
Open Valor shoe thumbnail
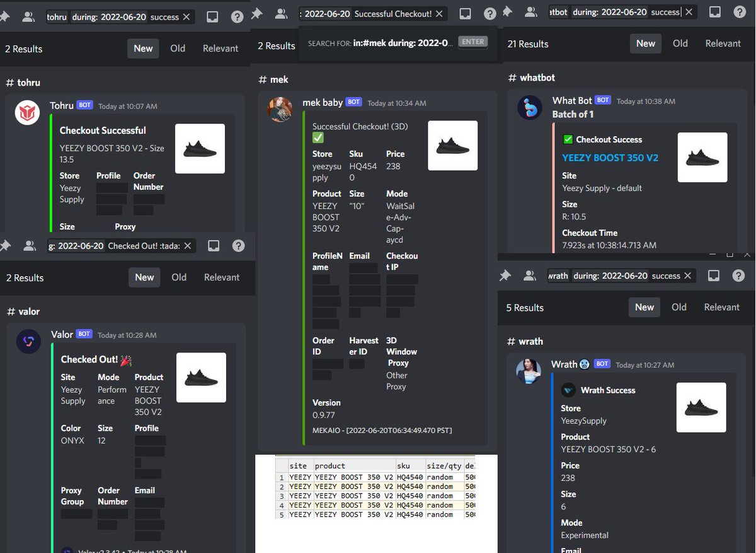[201, 377]
